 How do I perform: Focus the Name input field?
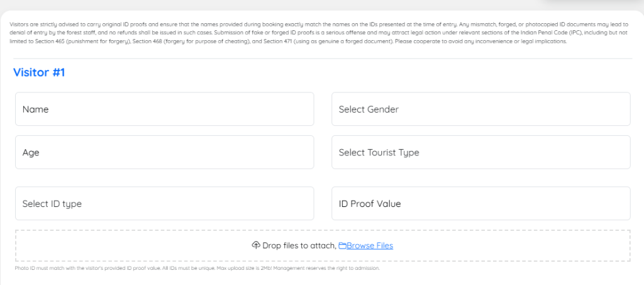[164, 109]
